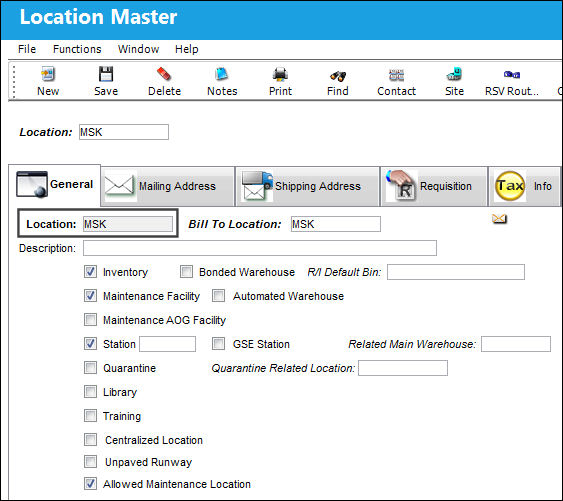Open the Help menu
The height and width of the screenshot is (501, 563).
point(187,49)
